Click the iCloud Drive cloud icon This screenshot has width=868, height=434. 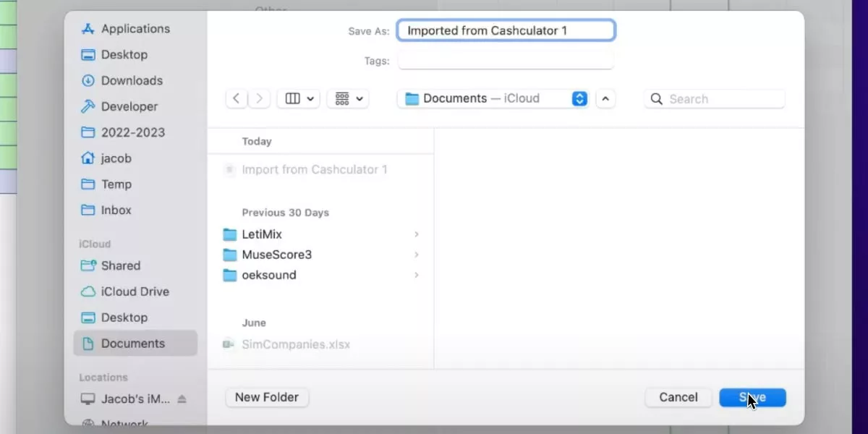tap(88, 292)
